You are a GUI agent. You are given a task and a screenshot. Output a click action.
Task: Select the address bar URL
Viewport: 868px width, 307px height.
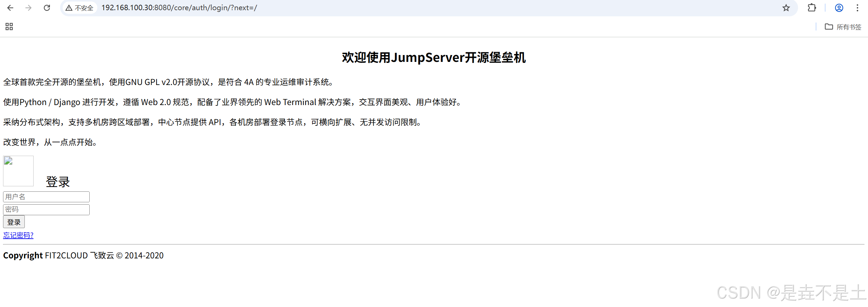point(179,8)
